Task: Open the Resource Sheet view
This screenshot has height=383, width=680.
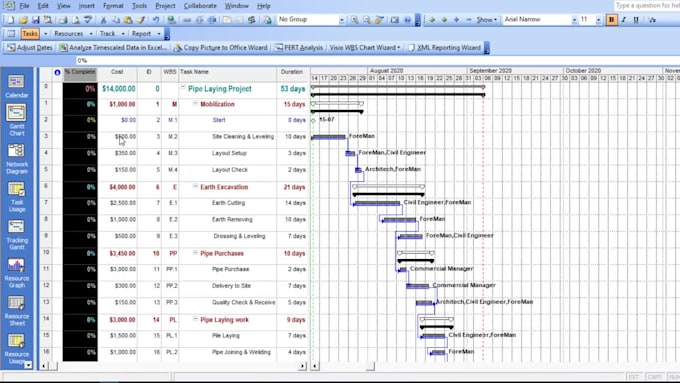Action: pos(16,311)
